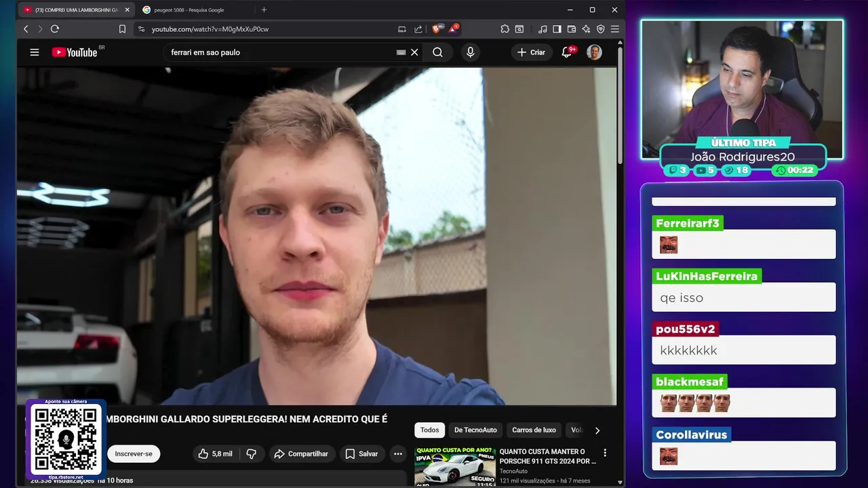Open the browser main menu
Viewport: 868px width, 488px height.
(615, 29)
